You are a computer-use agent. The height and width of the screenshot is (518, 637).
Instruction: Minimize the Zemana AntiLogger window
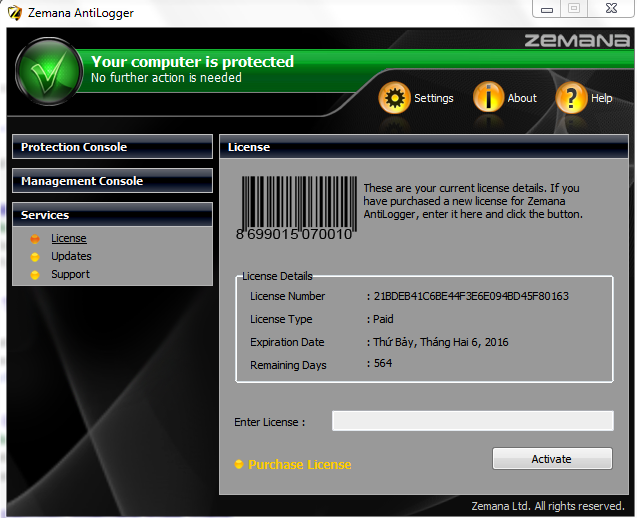click(x=547, y=9)
